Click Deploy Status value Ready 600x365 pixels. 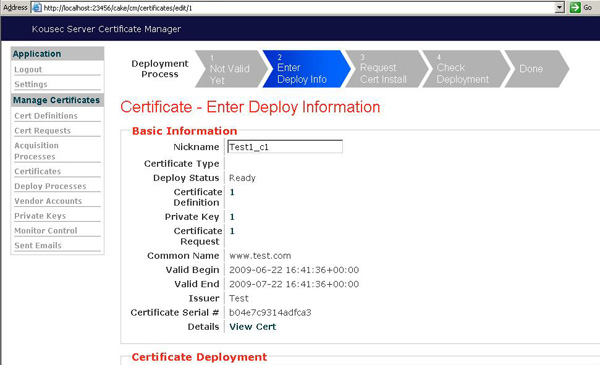[x=242, y=178]
